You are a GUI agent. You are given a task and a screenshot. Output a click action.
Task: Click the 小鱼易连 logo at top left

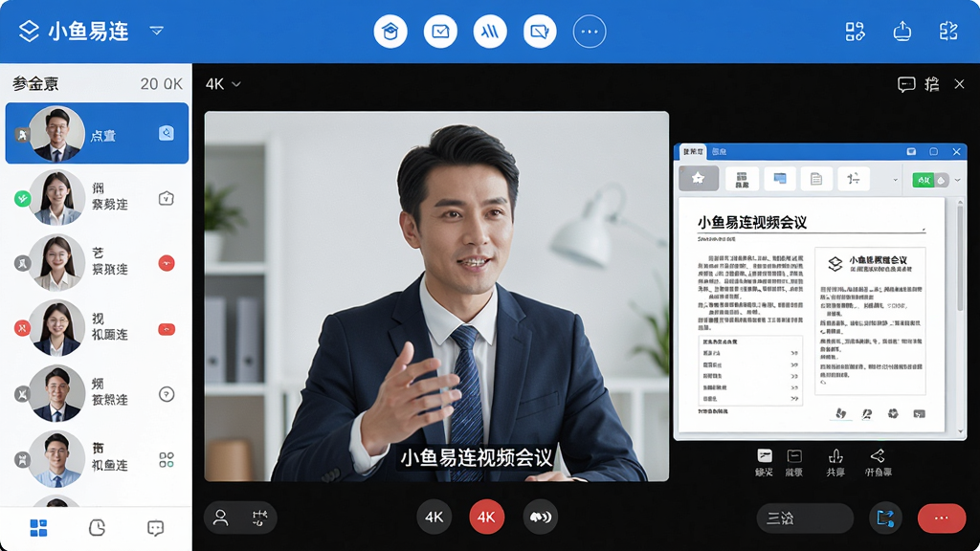coord(74,31)
